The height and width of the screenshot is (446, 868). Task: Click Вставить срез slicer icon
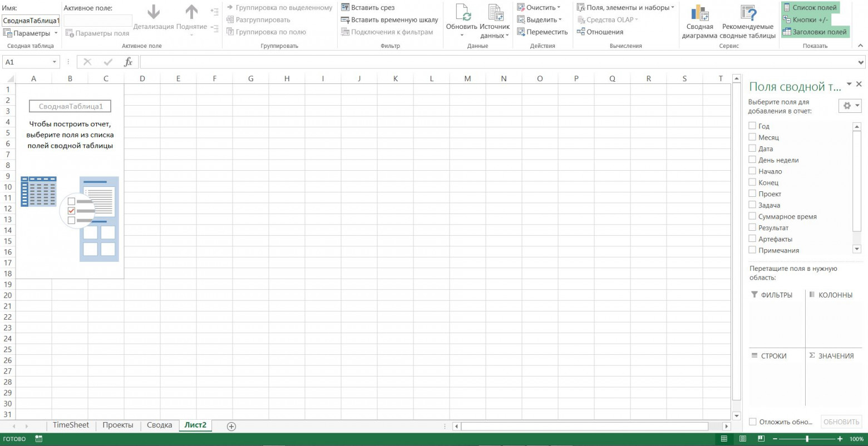click(x=345, y=8)
